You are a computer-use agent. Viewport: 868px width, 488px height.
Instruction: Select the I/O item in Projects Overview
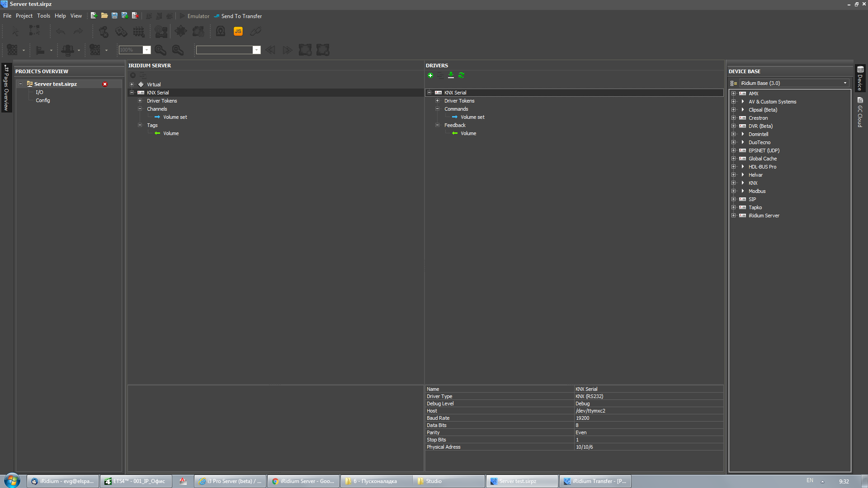[x=40, y=92]
